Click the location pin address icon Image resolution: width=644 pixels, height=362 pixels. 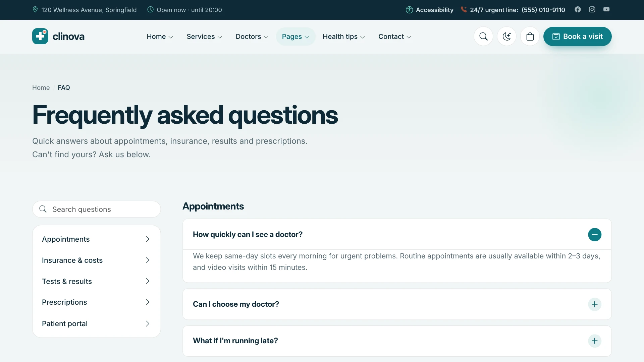coord(35,9)
